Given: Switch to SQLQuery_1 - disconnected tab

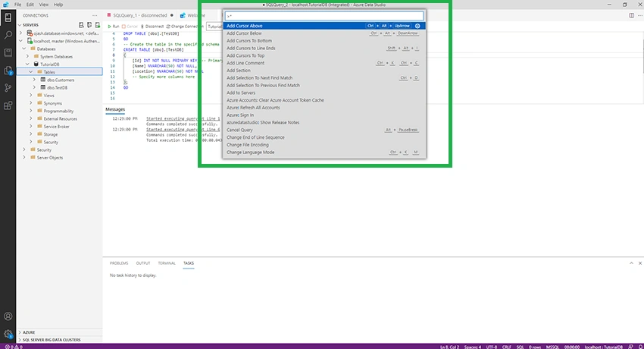Looking at the screenshot, I should pyautogui.click(x=139, y=16).
